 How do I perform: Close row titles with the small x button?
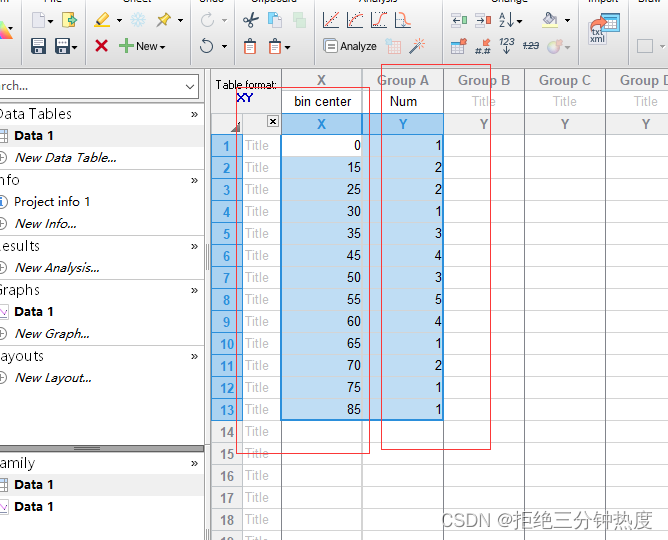[273, 121]
